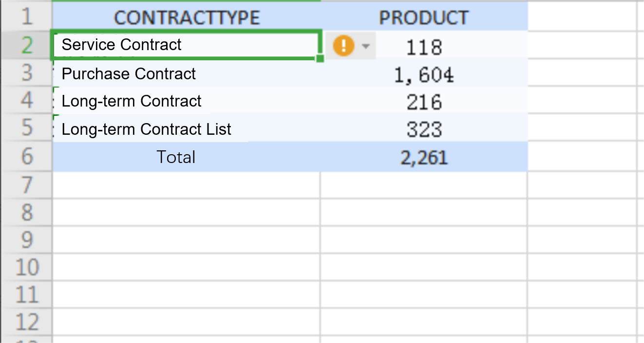644x343 pixels.
Task: Select row 2 by its row header
Action: pyautogui.click(x=27, y=45)
